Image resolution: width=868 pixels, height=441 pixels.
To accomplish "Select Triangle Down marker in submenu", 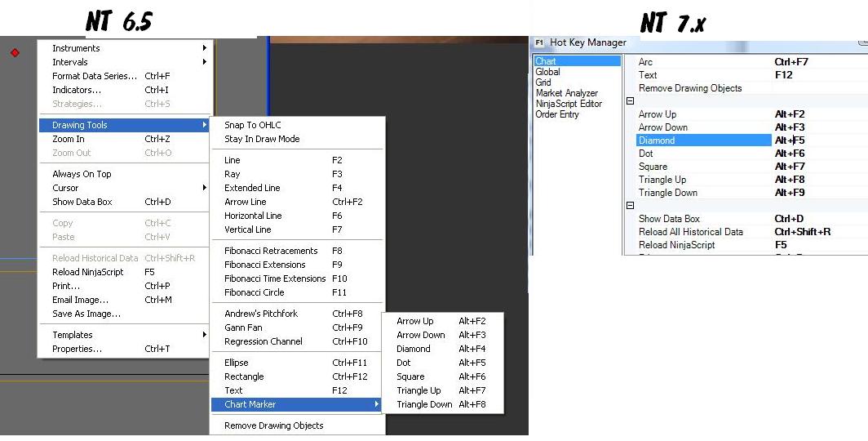I will point(443,404).
